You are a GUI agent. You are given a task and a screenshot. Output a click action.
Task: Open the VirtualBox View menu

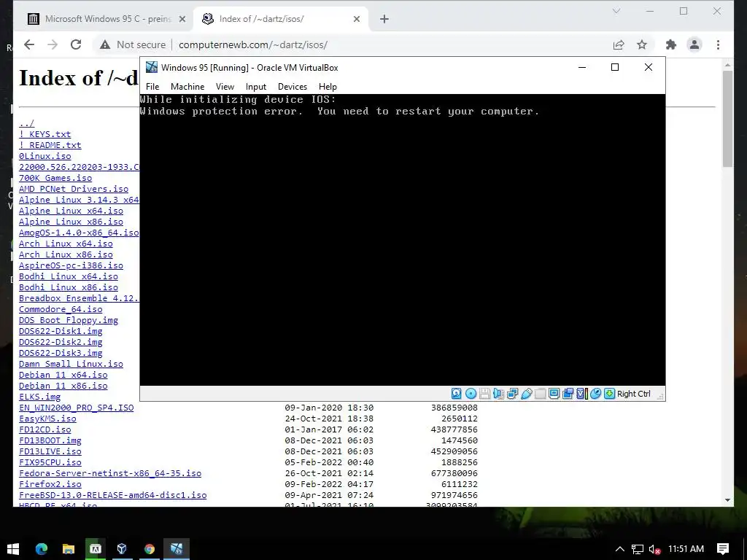click(225, 87)
